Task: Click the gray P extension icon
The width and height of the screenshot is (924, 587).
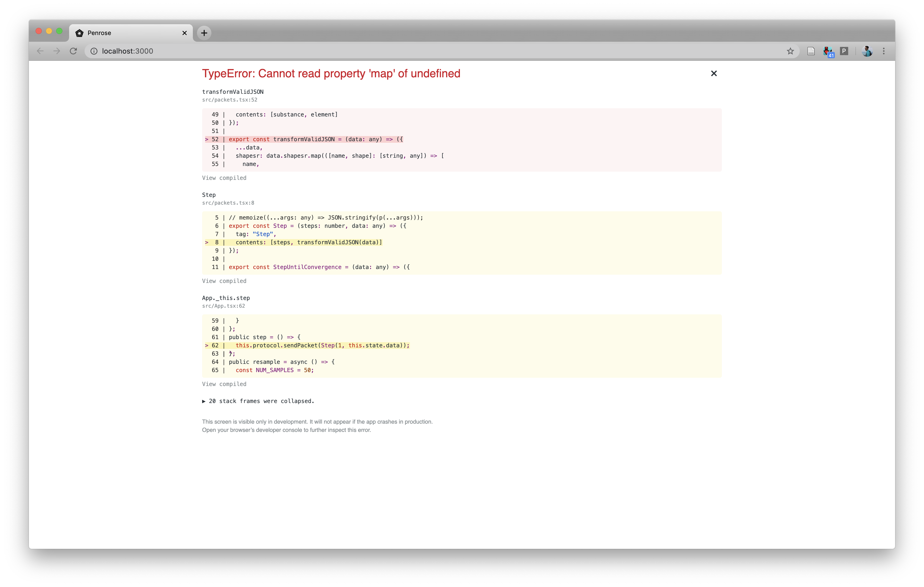Action: (x=844, y=51)
